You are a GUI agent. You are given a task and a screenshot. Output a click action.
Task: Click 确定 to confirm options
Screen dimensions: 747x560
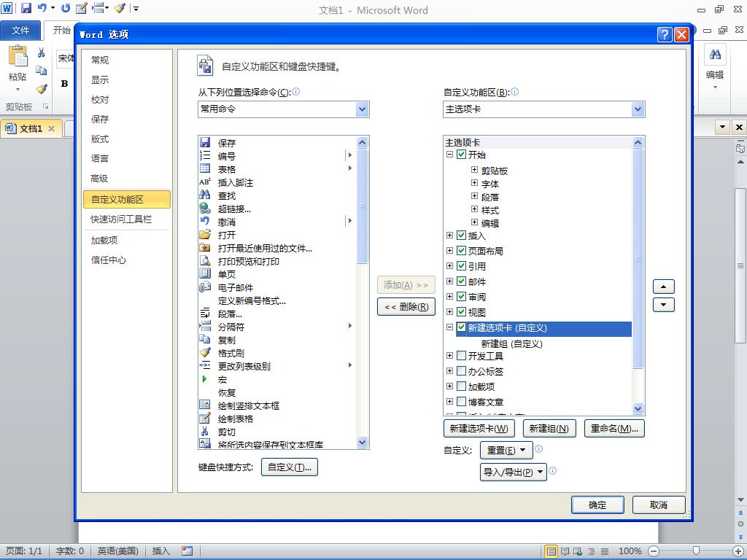597,505
